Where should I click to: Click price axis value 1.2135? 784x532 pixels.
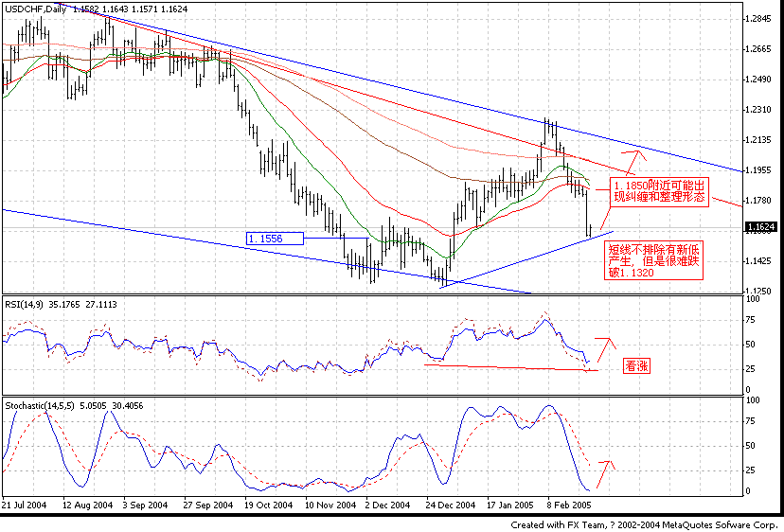[758, 140]
